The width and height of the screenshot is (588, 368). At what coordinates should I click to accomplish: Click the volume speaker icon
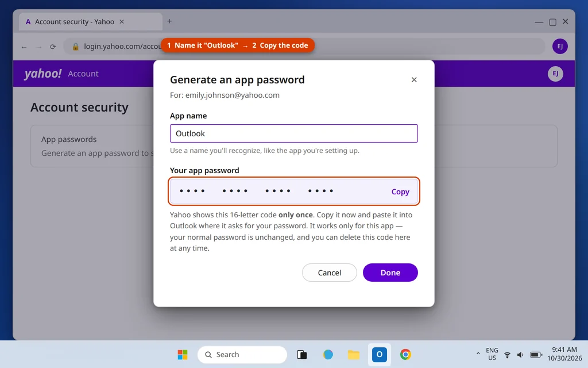point(520,354)
